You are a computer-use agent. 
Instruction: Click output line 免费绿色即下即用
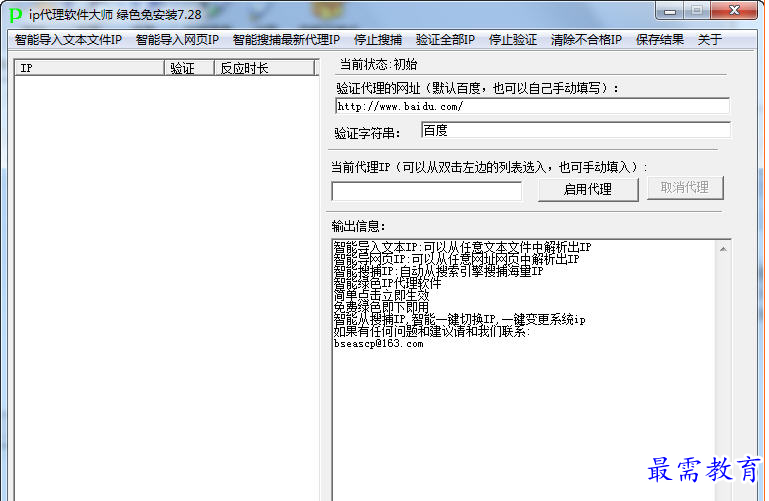click(x=382, y=307)
